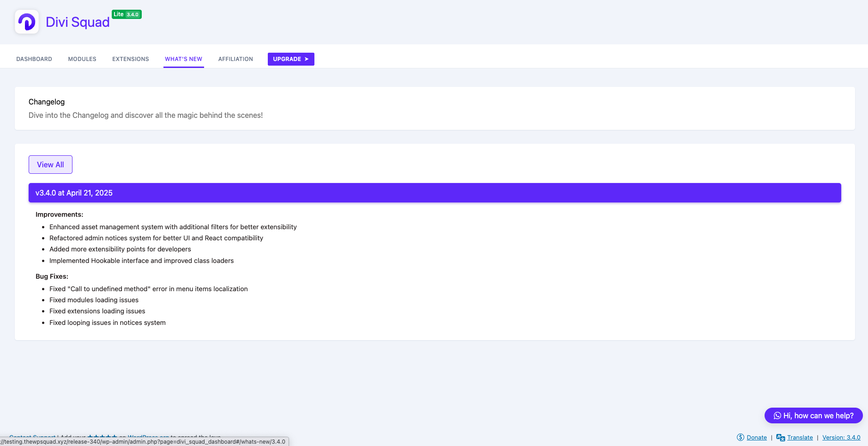868x446 pixels.
Task: Click 'Refactored admin notices system' item
Action: [156, 238]
